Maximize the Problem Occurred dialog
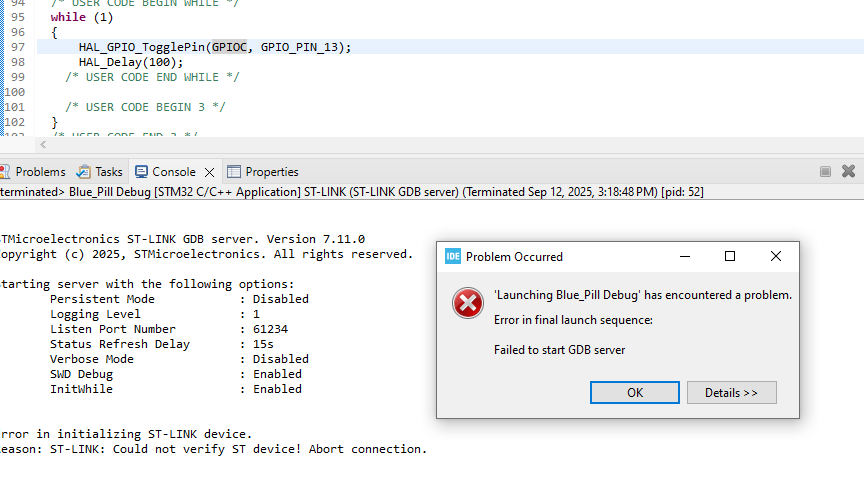The image size is (864, 492). click(x=730, y=256)
